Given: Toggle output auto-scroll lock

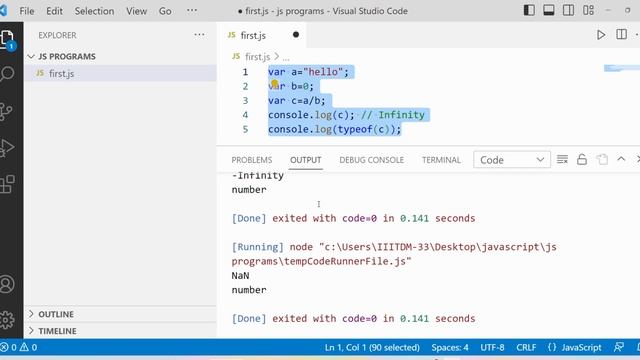Looking at the screenshot, I should pos(582,160).
